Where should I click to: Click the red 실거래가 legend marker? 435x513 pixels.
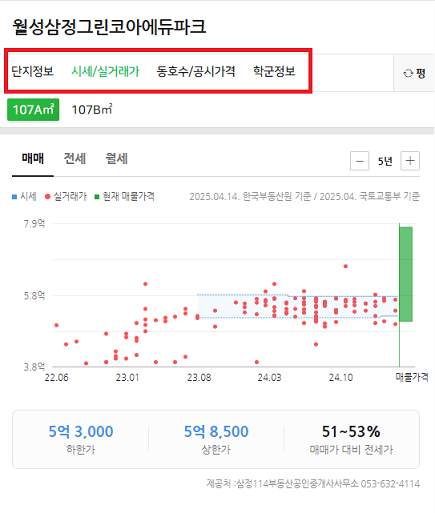click(47, 197)
